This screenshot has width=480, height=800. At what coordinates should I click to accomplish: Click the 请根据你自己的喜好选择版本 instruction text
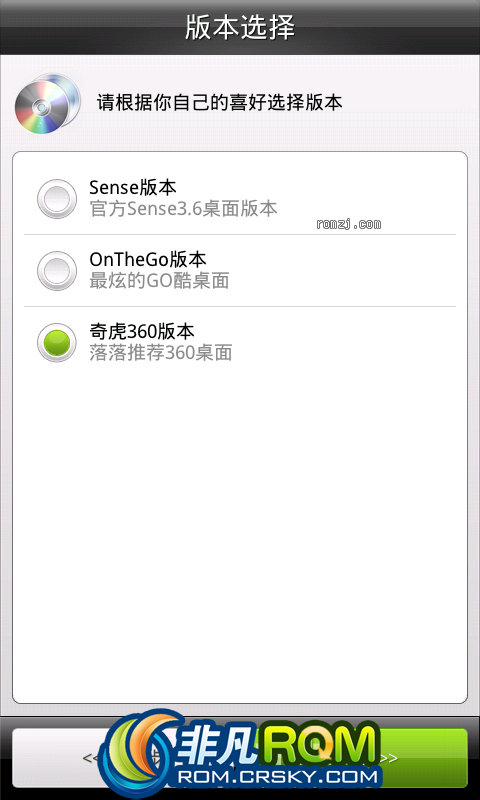(x=219, y=103)
